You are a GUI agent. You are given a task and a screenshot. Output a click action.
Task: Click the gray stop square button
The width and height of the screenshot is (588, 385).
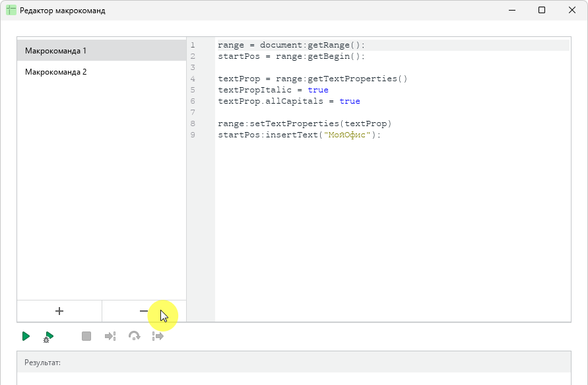click(x=86, y=336)
